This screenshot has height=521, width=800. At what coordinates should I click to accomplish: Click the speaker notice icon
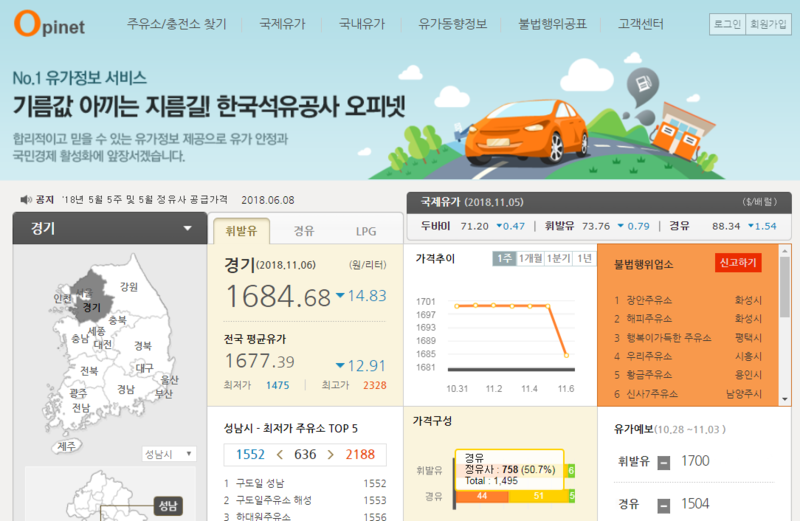25,200
